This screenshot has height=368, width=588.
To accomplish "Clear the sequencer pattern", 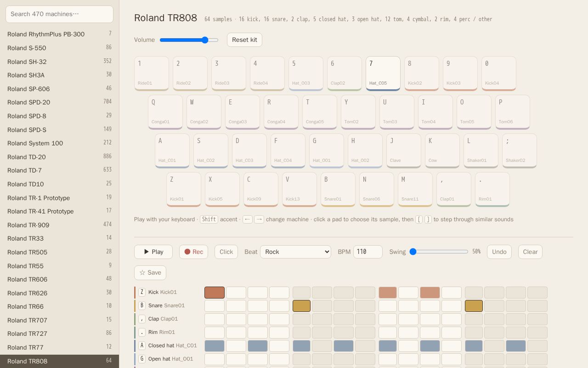I will click(530, 252).
